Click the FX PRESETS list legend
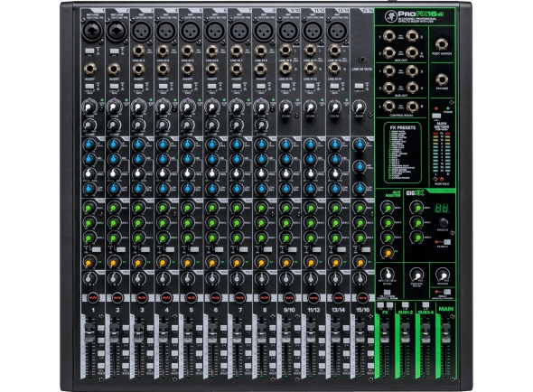 tap(403, 153)
